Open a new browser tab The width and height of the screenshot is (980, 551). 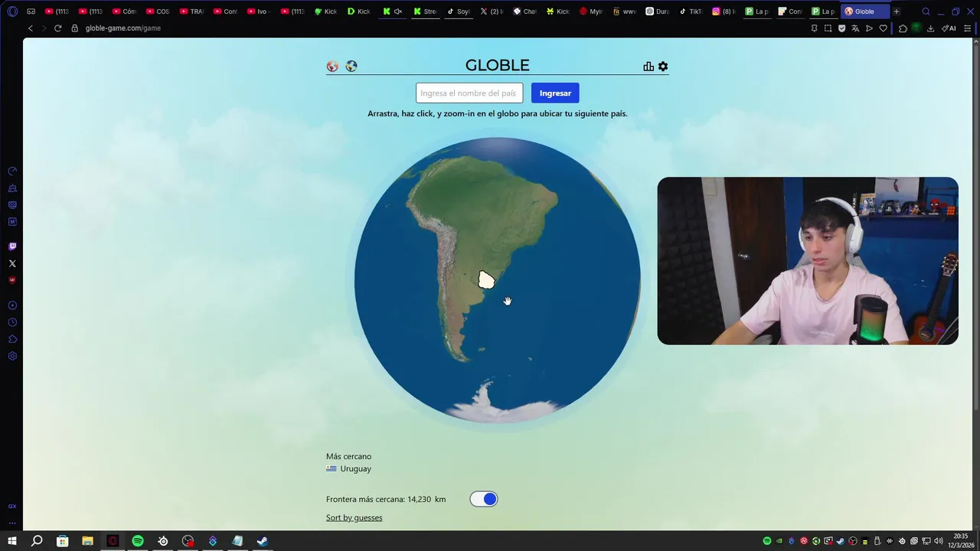[897, 11]
